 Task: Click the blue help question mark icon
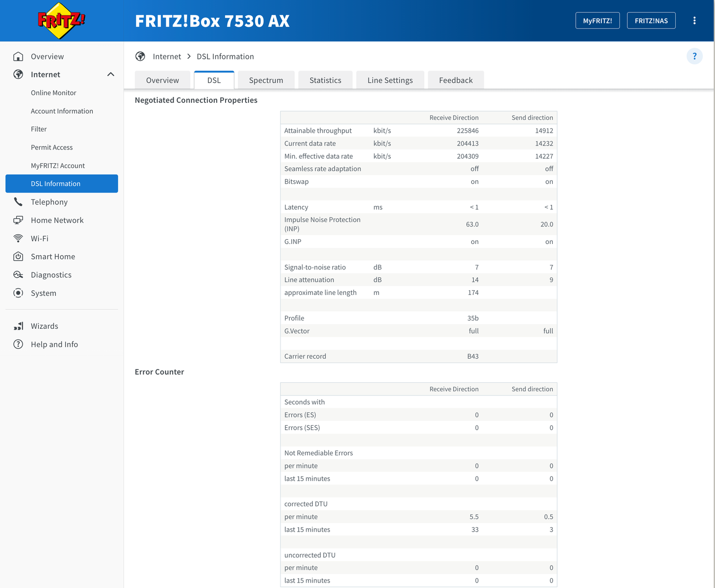click(x=694, y=56)
